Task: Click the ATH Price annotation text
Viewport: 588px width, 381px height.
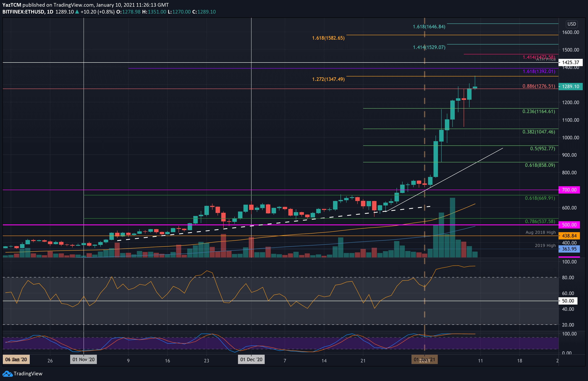Action: 546,59
